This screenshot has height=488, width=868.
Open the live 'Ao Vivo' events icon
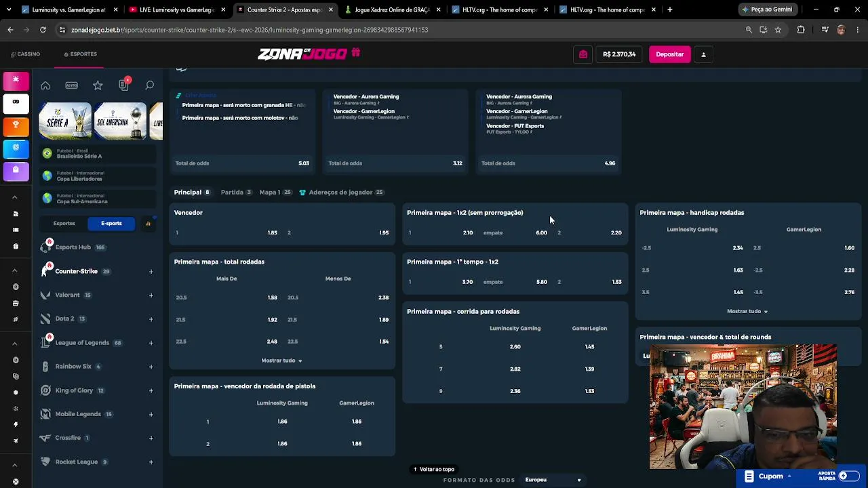click(71, 85)
